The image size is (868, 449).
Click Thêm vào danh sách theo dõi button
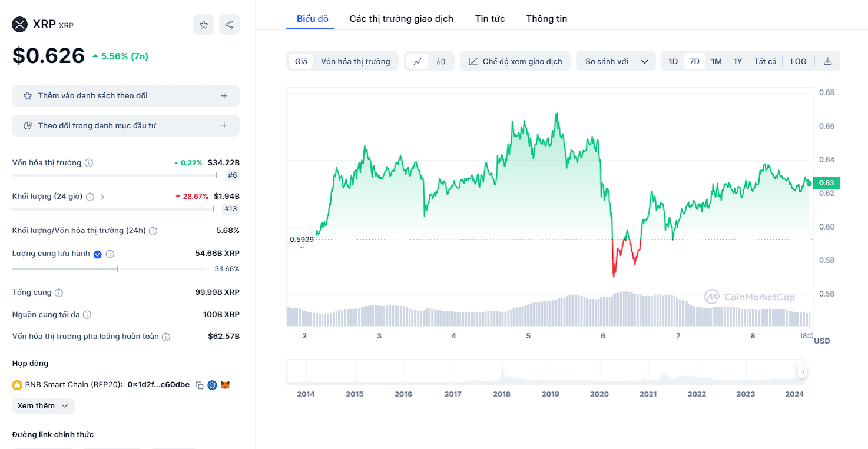(x=125, y=96)
